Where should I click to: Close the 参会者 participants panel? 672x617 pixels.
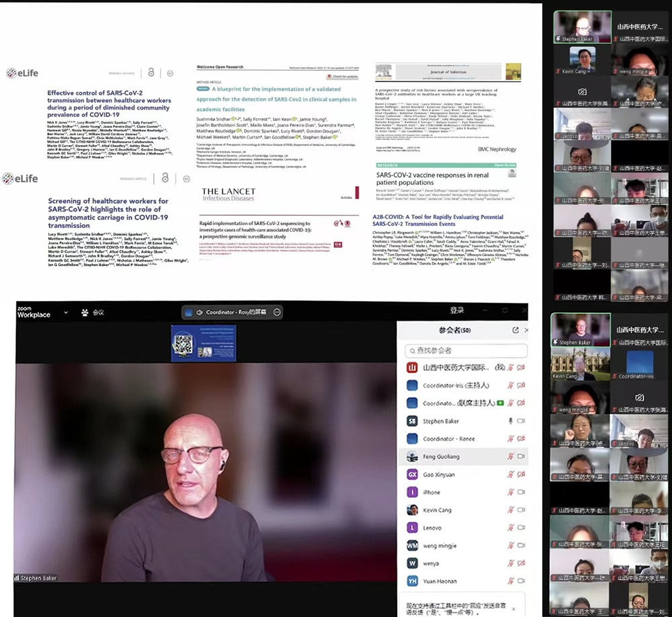(527, 330)
